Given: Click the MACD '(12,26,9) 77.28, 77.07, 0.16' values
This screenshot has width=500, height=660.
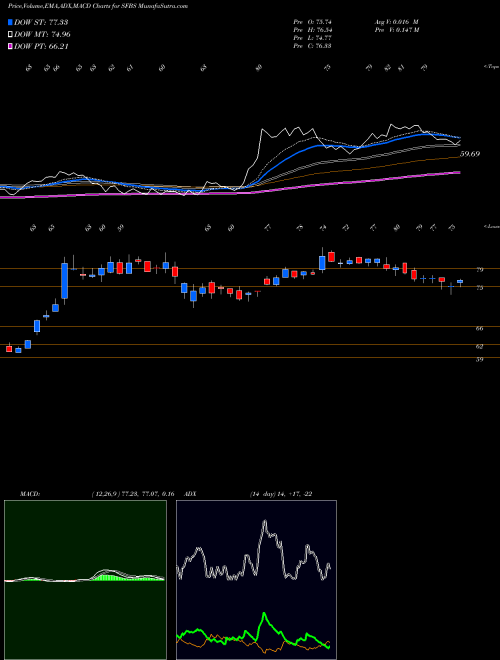Looking at the screenshot, I should 133,494.
